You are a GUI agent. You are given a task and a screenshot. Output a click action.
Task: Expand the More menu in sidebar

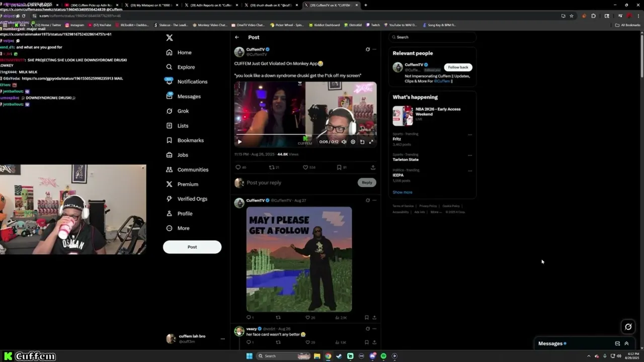[178, 228]
